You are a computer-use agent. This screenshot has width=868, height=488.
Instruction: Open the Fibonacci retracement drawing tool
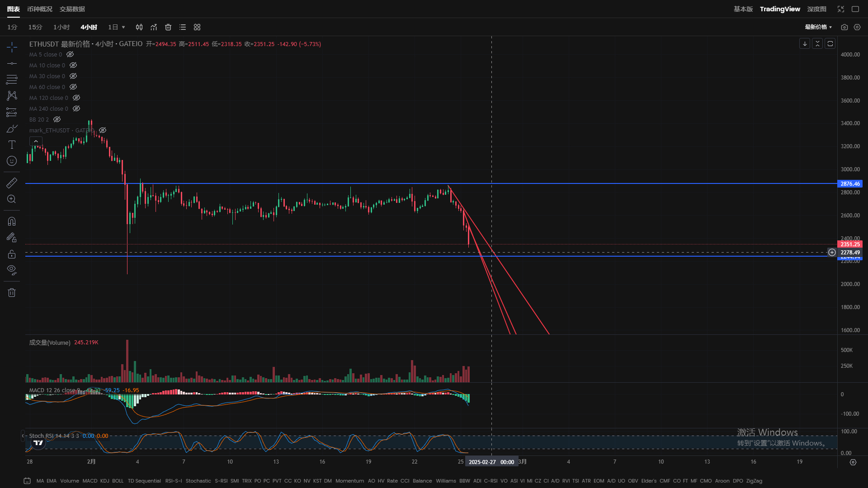12,80
